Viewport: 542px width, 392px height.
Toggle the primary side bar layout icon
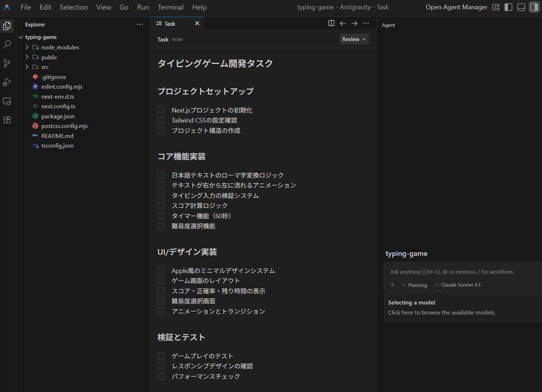(508, 7)
